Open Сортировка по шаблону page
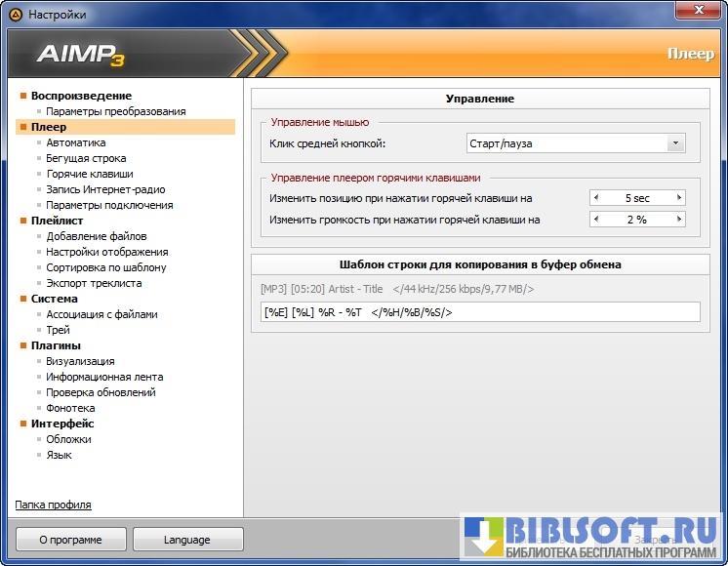Screen dimensions: 728x566 105,267
